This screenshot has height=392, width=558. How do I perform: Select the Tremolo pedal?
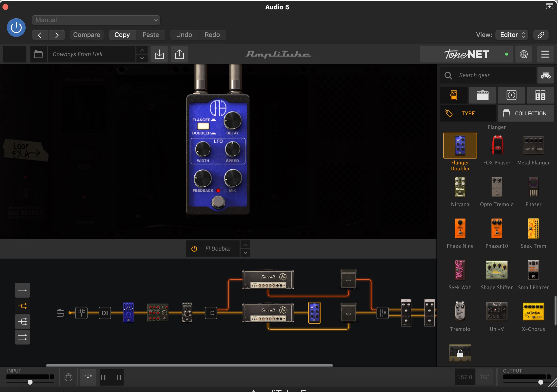pos(460,311)
